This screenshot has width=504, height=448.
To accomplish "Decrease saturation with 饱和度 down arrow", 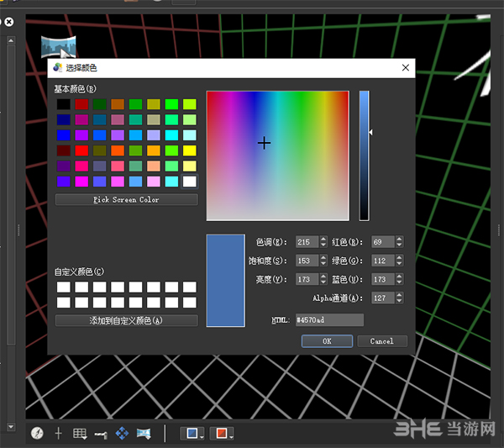I will click(x=323, y=263).
